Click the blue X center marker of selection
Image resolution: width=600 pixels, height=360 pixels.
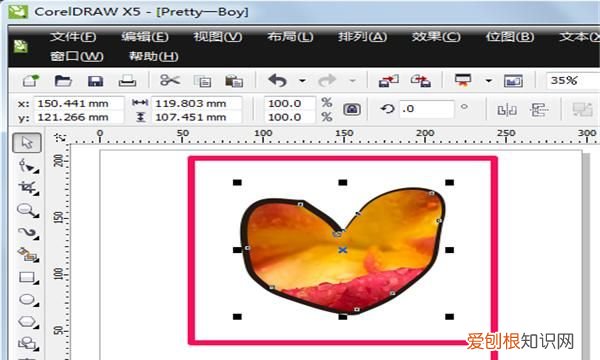click(343, 250)
